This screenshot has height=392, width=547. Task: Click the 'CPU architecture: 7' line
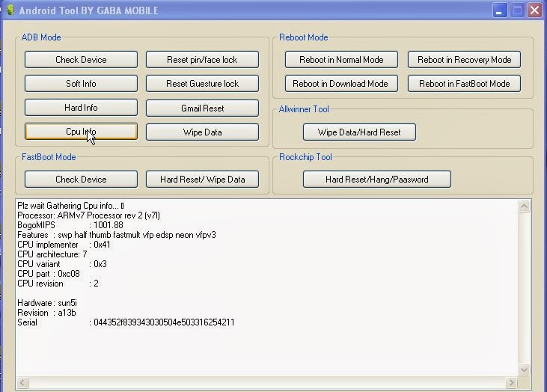pyautogui.click(x=52, y=254)
